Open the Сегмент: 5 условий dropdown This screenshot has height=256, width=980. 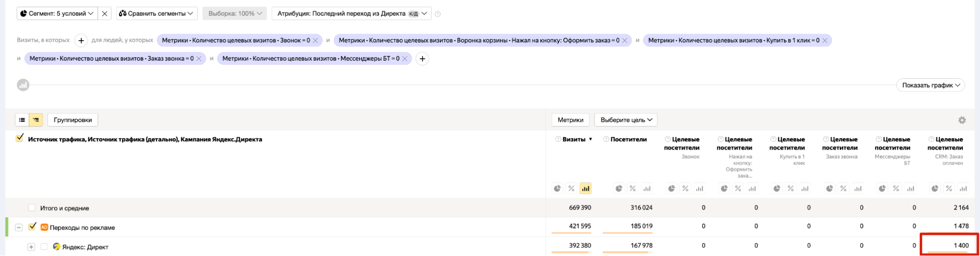57,14
